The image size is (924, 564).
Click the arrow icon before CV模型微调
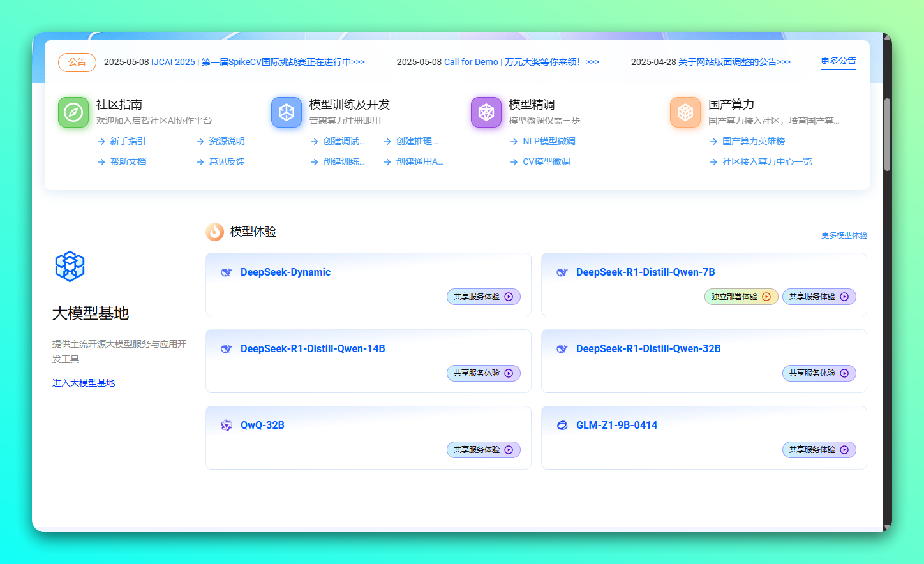[x=514, y=162]
